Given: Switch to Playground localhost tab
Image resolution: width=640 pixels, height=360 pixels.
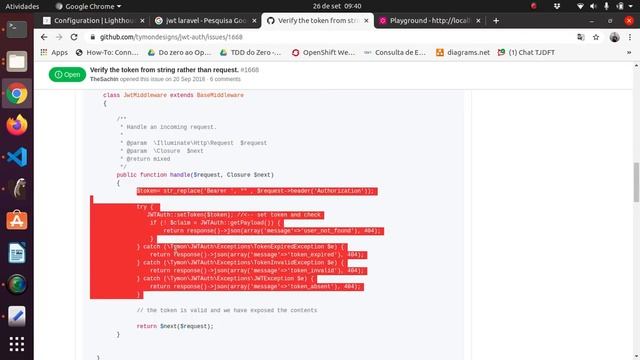Looking at the screenshot, I should pos(430,20).
